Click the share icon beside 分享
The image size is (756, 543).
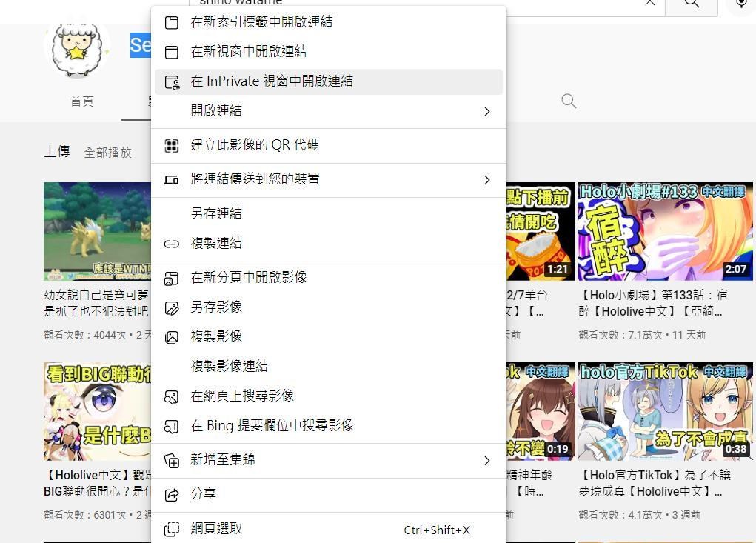click(172, 495)
